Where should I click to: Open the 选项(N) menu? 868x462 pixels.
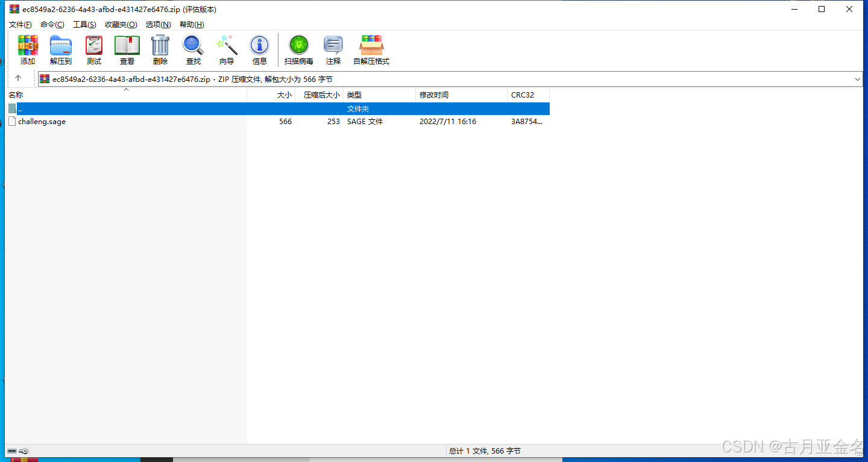[x=158, y=24]
